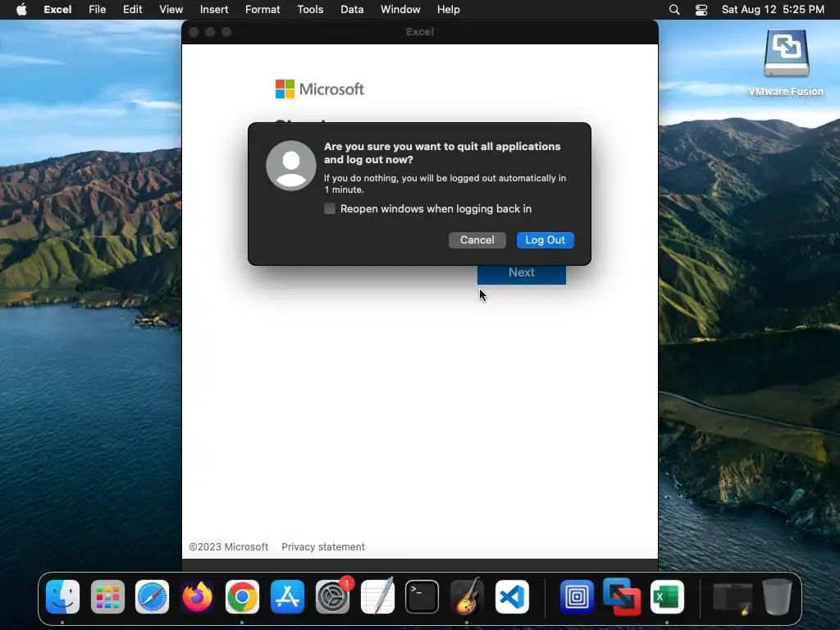Click the date and time in menu bar
Image resolution: width=840 pixels, height=630 pixels.
(773, 10)
